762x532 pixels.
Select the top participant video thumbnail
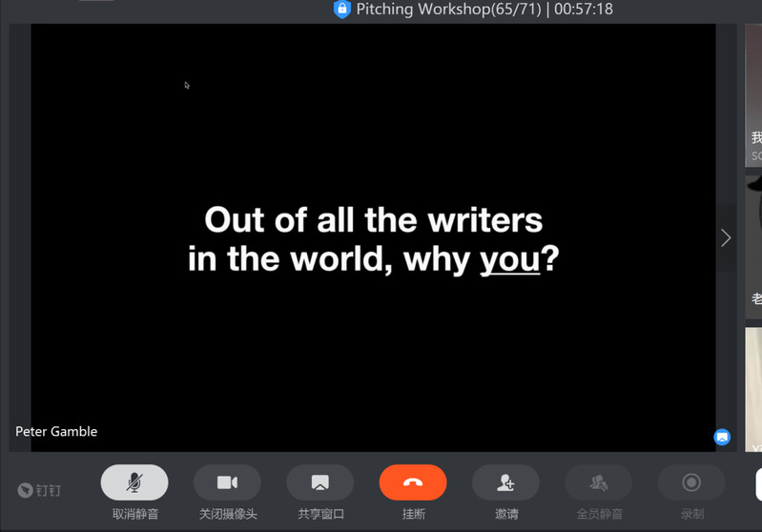click(753, 95)
